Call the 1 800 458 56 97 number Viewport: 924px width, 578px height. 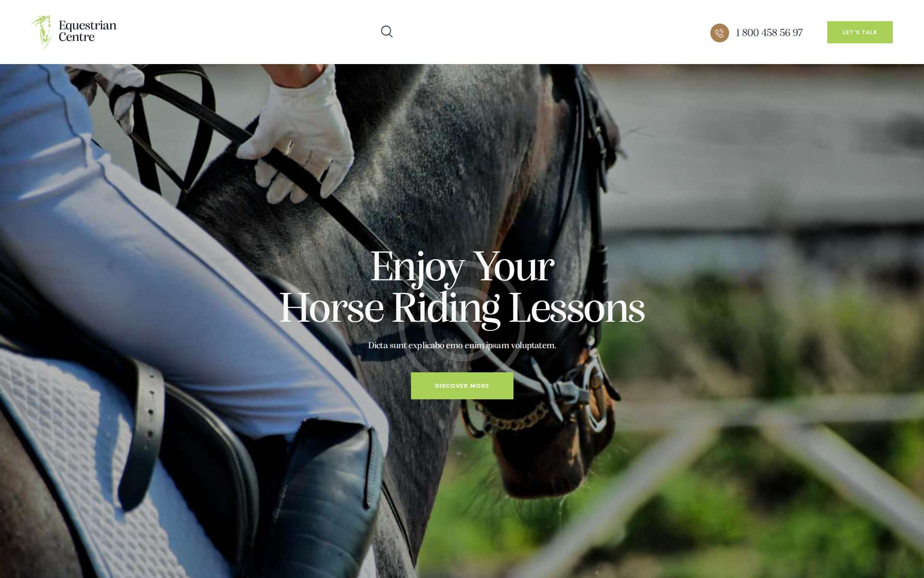click(x=769, y=33)
